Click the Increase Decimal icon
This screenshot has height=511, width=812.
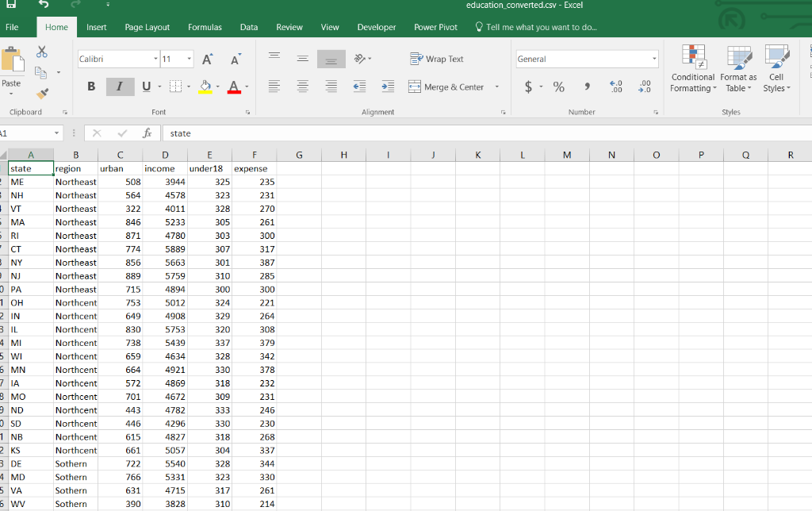tap(615, 86)
